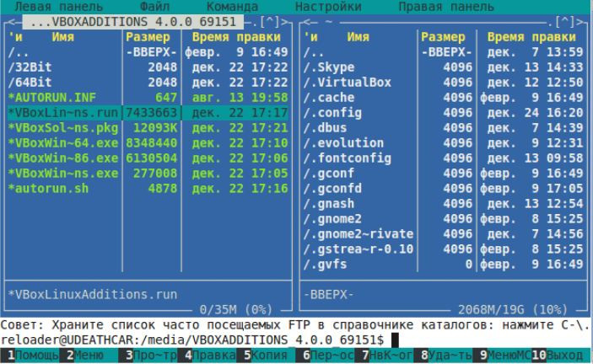Open the Файл menu

[x=154, y=7]
